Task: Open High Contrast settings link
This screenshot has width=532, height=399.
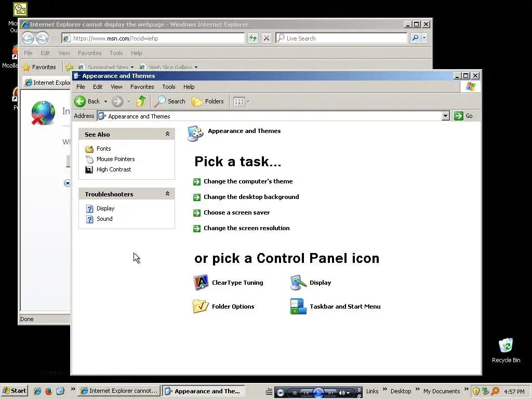Action: click(114, 169)
